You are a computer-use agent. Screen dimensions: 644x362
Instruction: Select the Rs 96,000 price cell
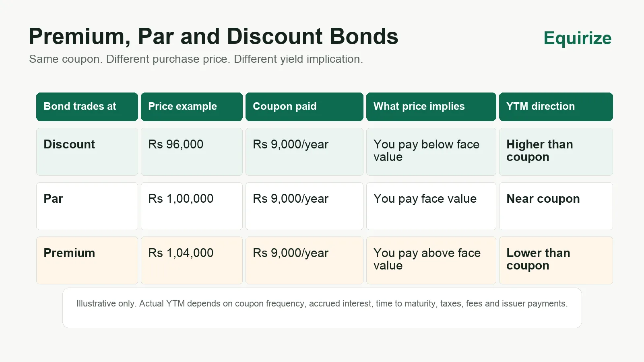pyautogui.click(x=192, y=152)
